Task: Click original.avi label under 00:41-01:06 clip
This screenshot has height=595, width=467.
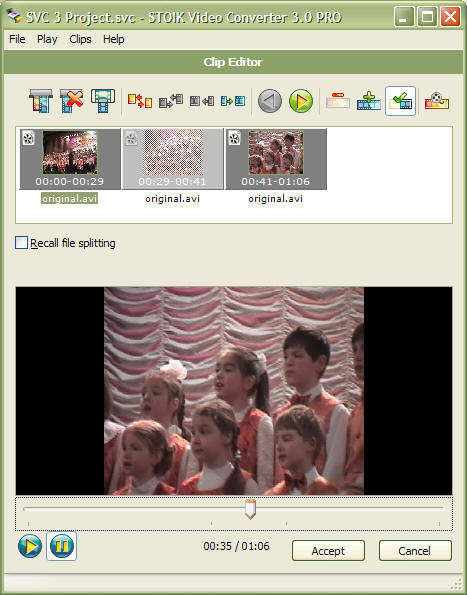Action: tap(276, 198)
